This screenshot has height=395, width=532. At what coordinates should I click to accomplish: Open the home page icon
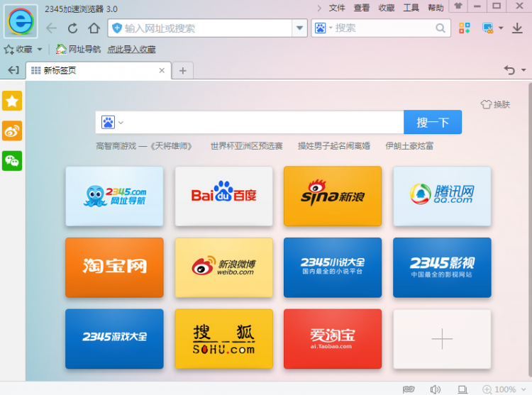pyautogui.click(x=94, y=28)
